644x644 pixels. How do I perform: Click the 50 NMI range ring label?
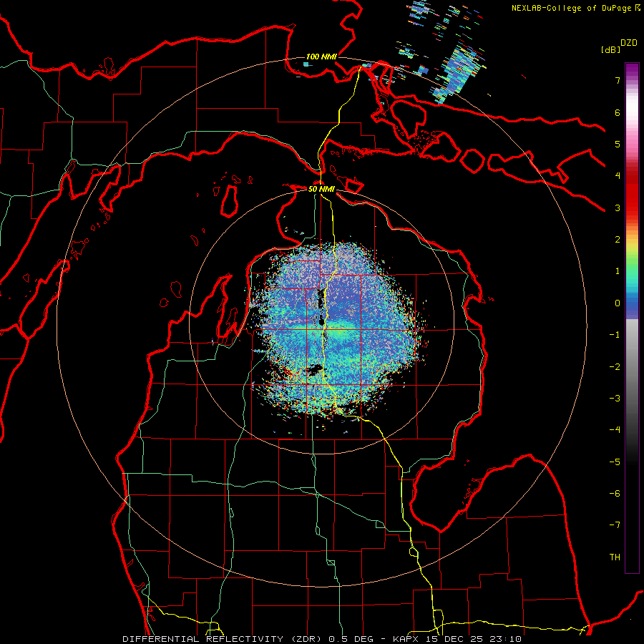(321, 189)
